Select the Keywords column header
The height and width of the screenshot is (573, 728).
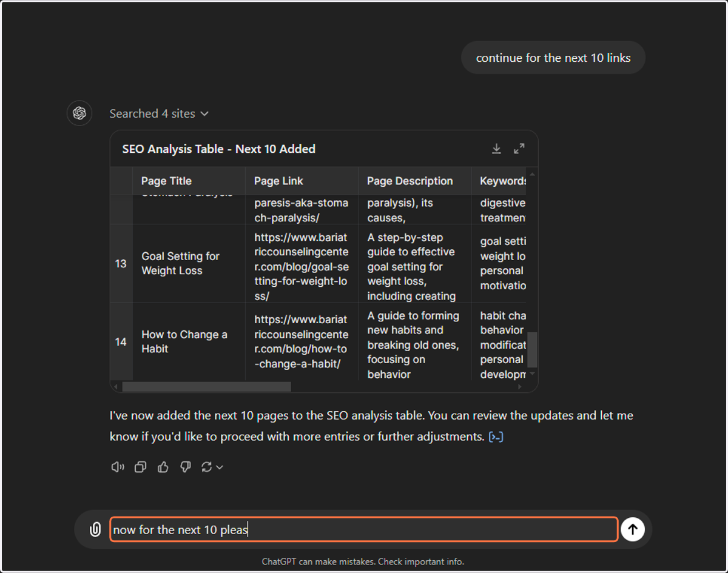499,181
